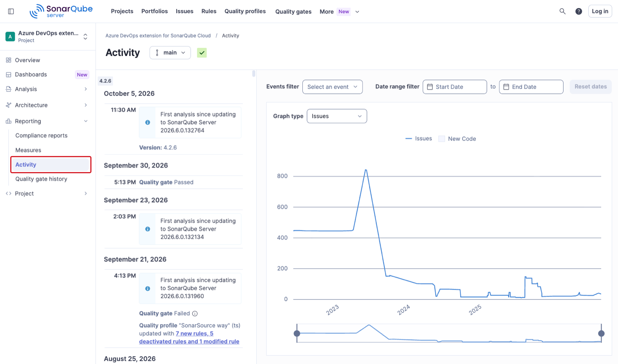Expand the Analysis sidebar section
This screenshot has height=364, width=618.
point(48,89)
